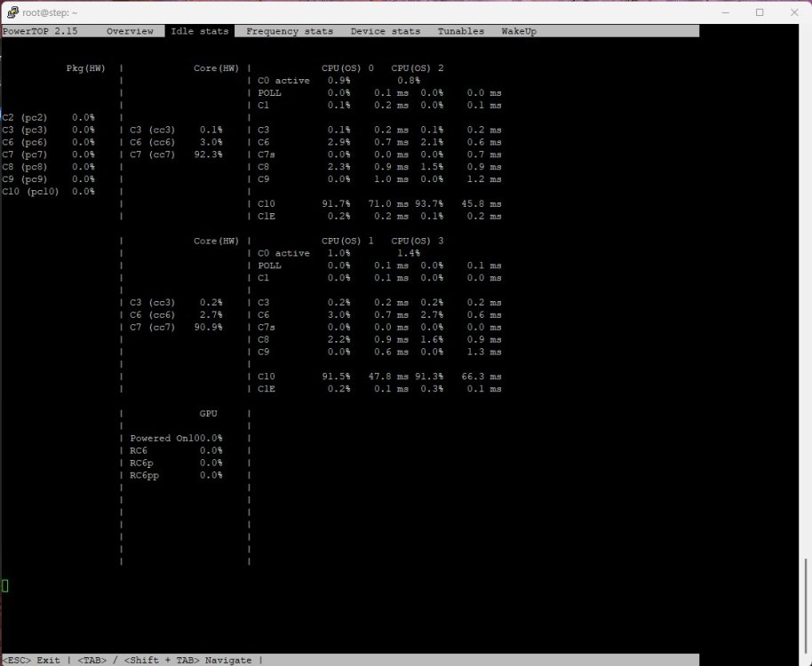Click the first Core(HW) header

[217, 68]
